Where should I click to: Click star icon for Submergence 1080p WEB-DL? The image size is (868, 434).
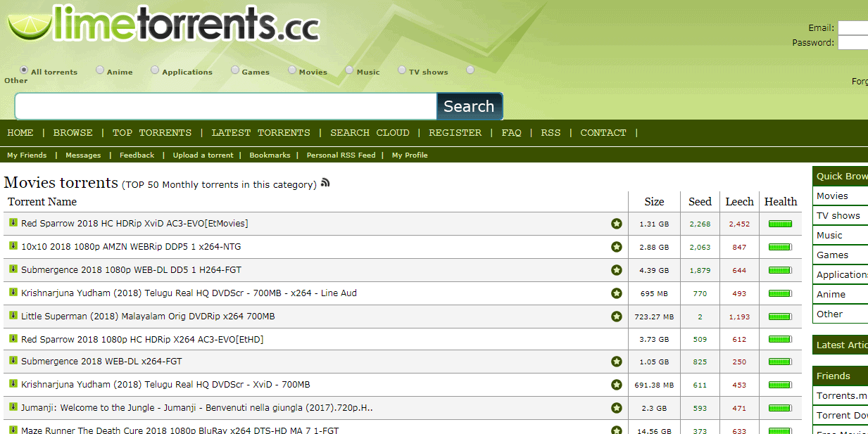617,270
